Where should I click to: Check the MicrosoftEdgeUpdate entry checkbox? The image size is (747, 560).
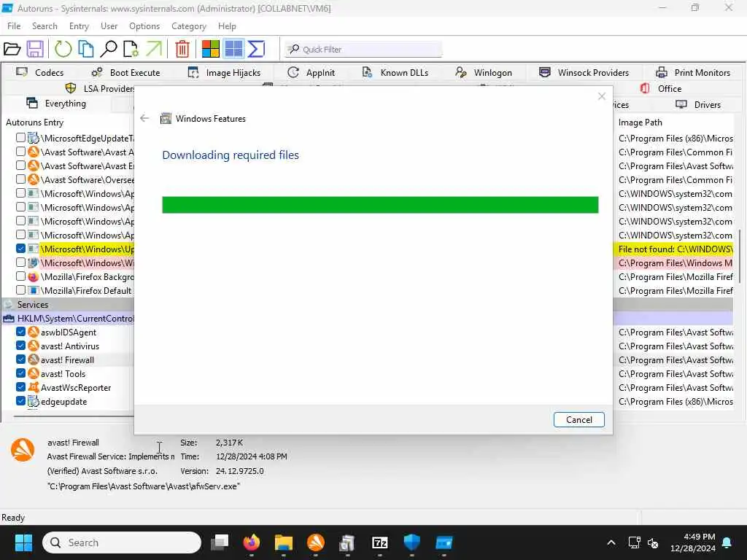[x=20, y=138]
